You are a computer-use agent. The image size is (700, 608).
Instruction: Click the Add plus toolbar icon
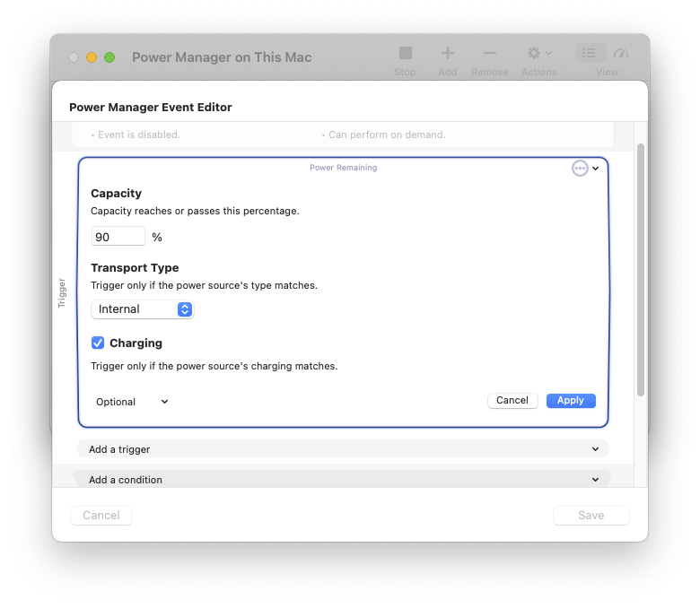click(447, 54)
